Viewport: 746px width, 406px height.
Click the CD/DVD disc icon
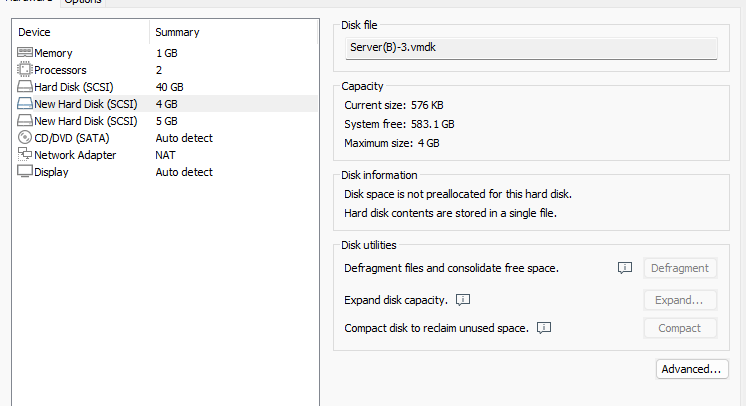[25, 138]
